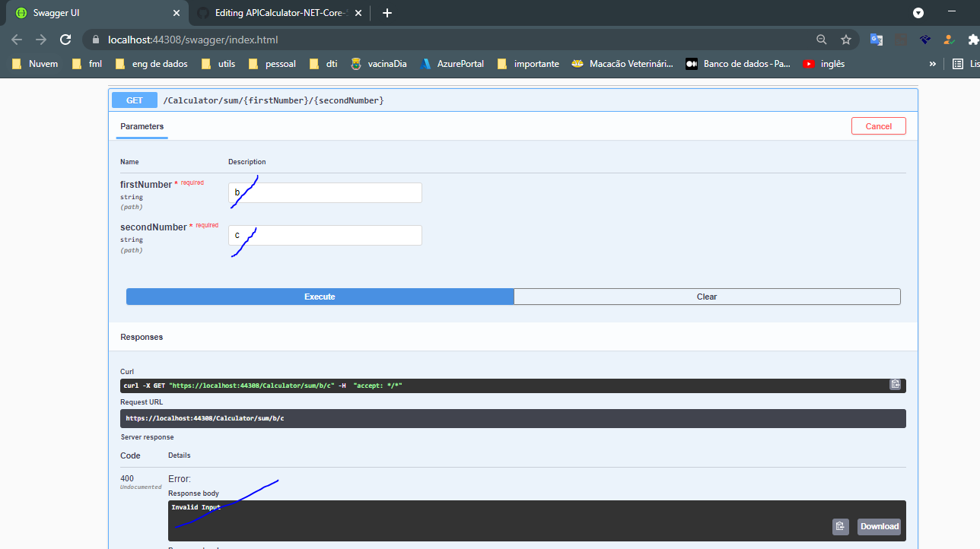
Task: Click the Clear button
Action: (707, 297)
